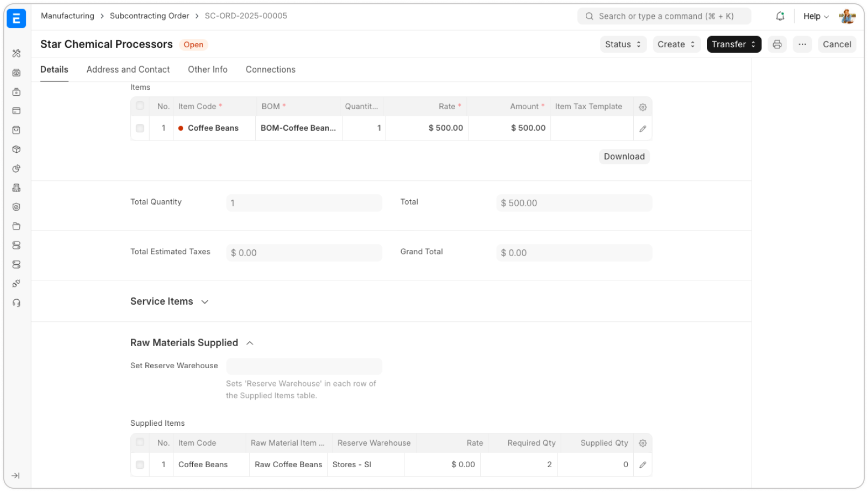Open the Help dropdown menu

pos(816,16)
